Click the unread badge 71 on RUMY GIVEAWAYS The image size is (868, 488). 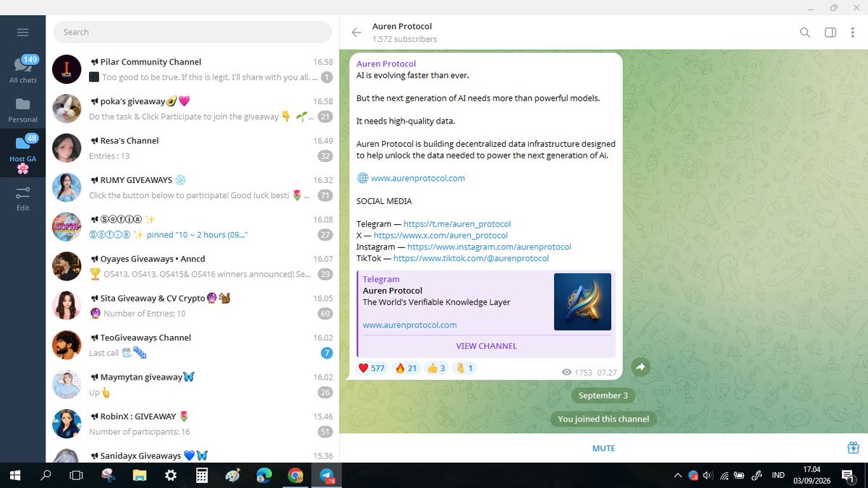click(325, 195)
